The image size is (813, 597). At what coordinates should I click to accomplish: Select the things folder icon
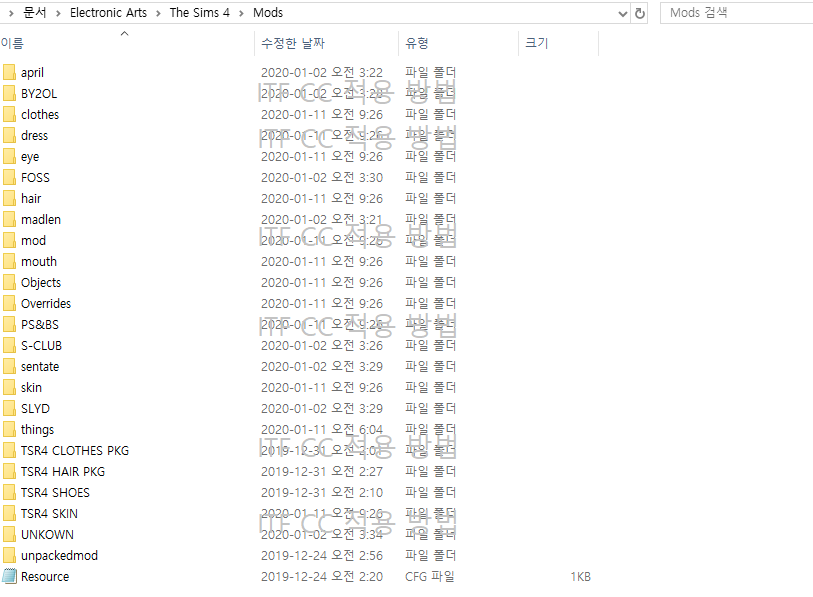(9, 429)
